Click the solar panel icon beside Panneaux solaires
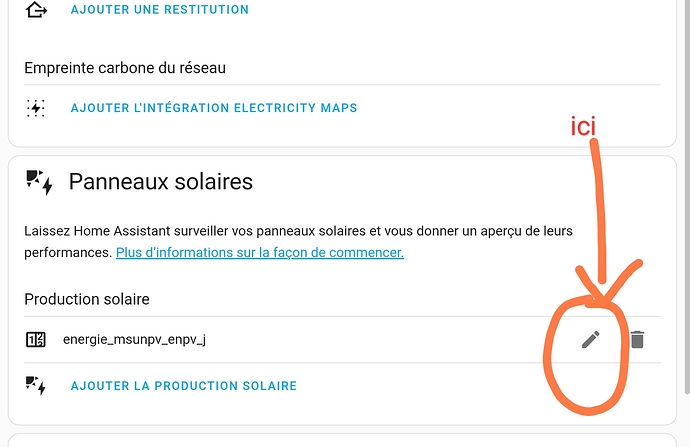 (40, 182)
